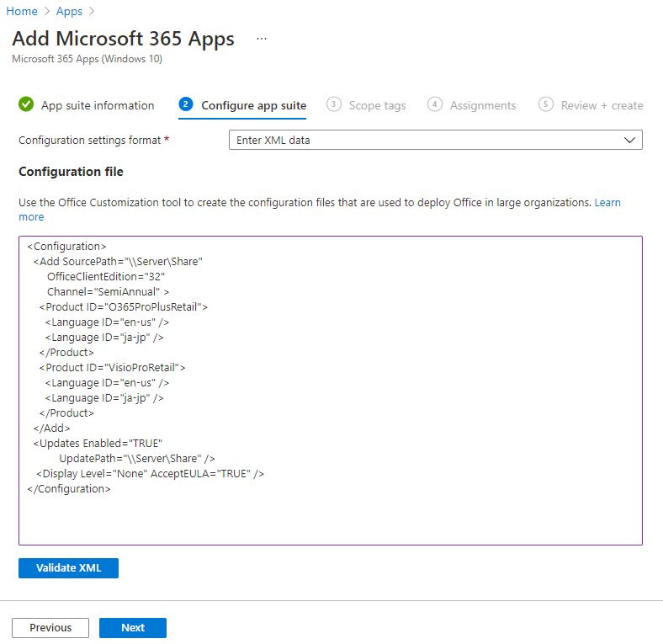Click the step 5 circle icon
The width and height of the screenshot is (663, 644).
point(546,104)
